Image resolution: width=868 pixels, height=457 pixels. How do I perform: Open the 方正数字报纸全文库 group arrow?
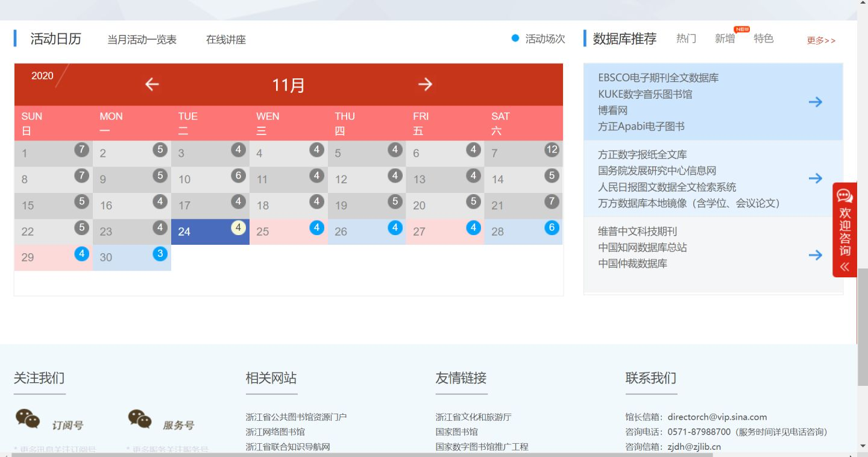(x=816, y=178)
